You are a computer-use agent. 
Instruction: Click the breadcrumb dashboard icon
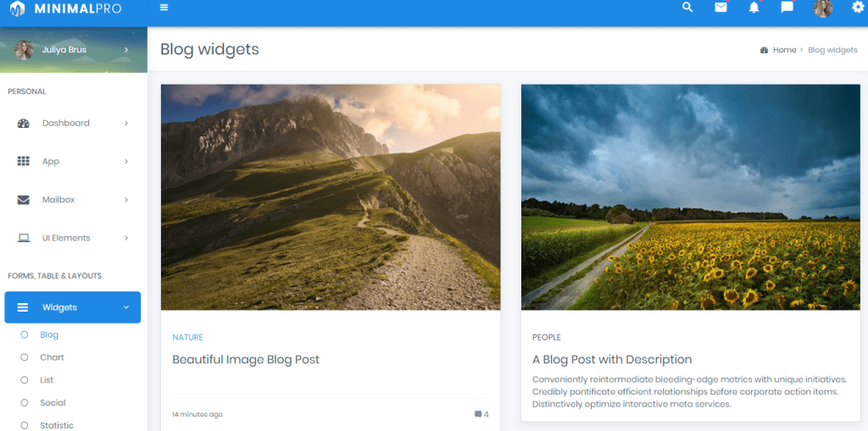[764, 50]
